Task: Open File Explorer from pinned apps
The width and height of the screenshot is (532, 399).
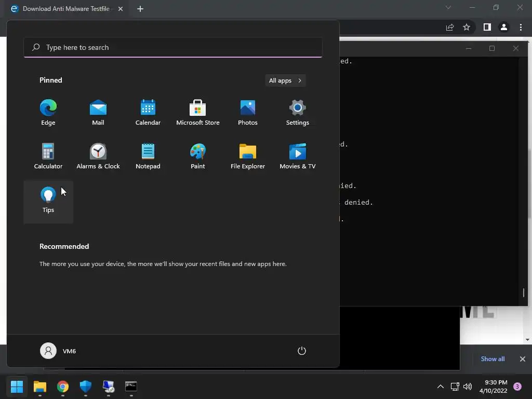Action: click(248, 156)
